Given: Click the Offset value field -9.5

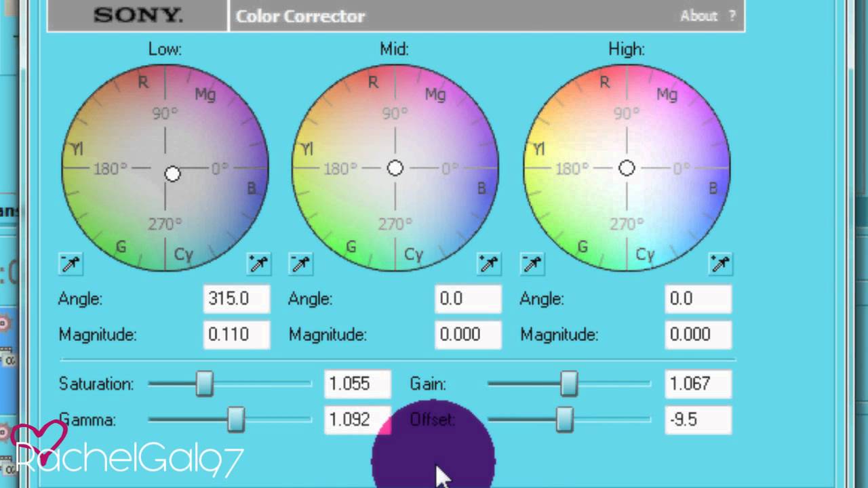Looking at the screenshot, I should click(x=698, y=420).
